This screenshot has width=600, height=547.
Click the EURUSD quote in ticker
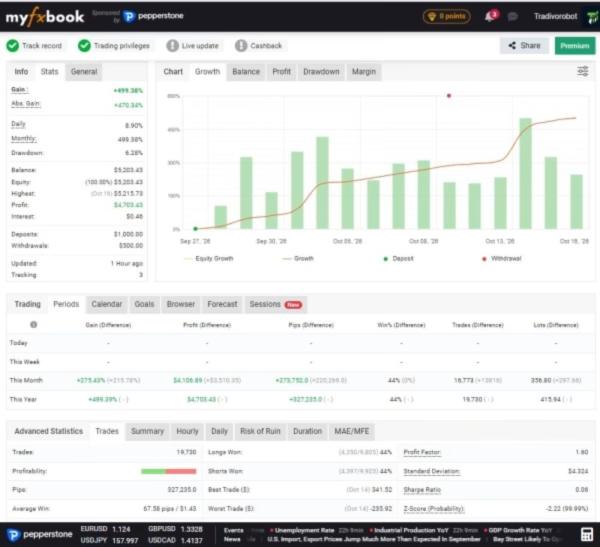pyautogui.click(x=105, y=529)
